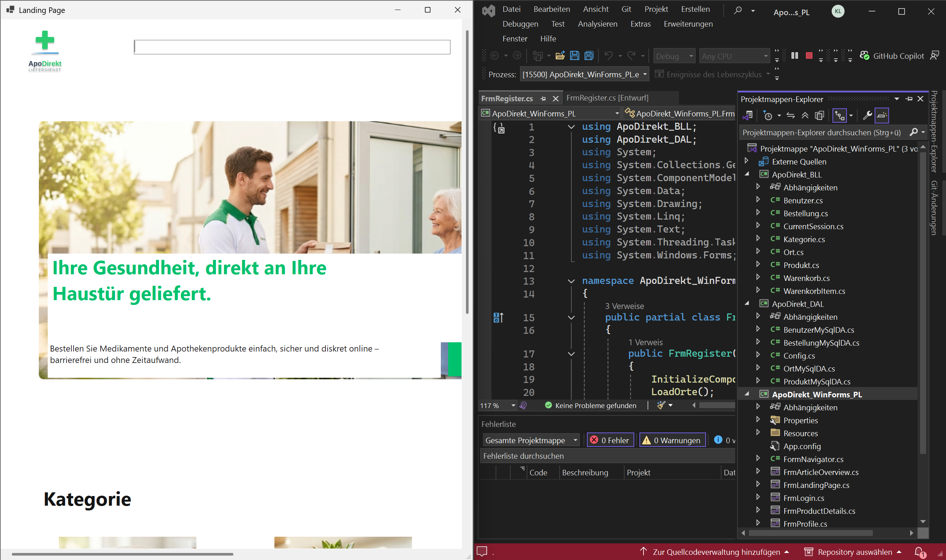The width and height of the screenshot is (946, 560).
Task: Close the FrmRegister.cs tab
Action: pos(555,99)
